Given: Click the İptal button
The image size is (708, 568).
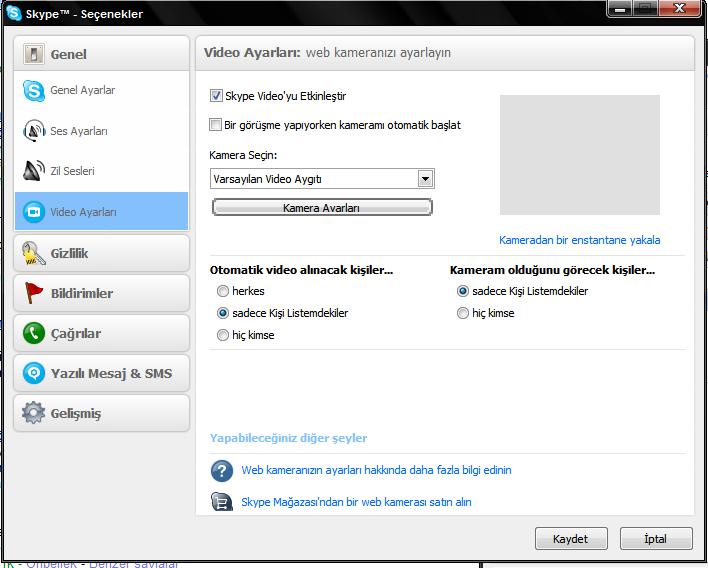Looking at the screenshot, I should pos(656,539).
